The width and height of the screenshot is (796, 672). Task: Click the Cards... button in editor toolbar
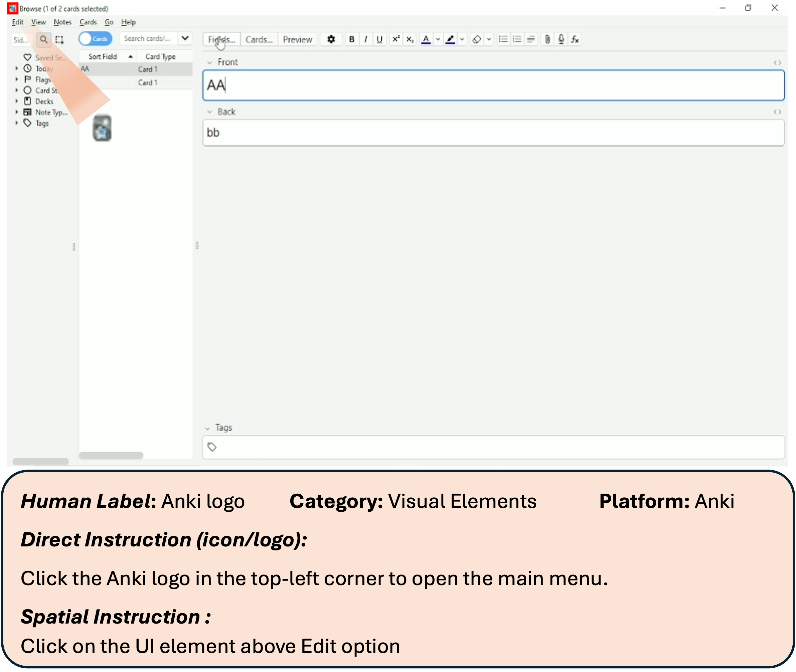coord(259,40)
